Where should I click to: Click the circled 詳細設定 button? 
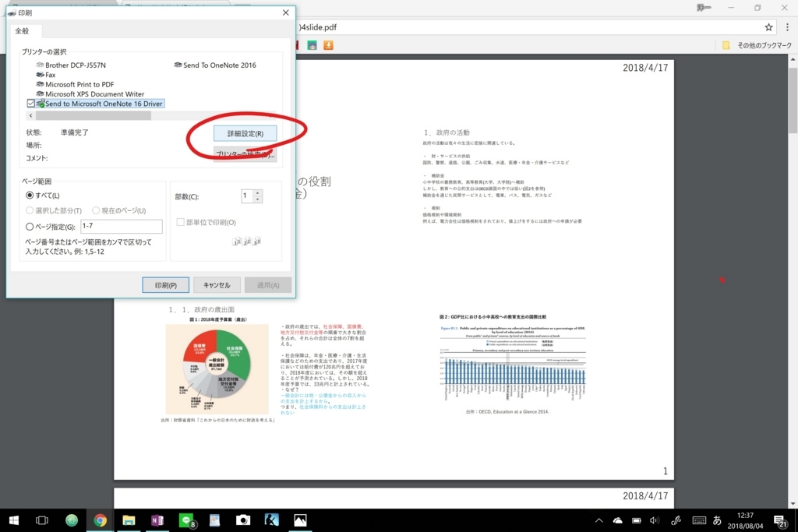click(x=244, y=132)
